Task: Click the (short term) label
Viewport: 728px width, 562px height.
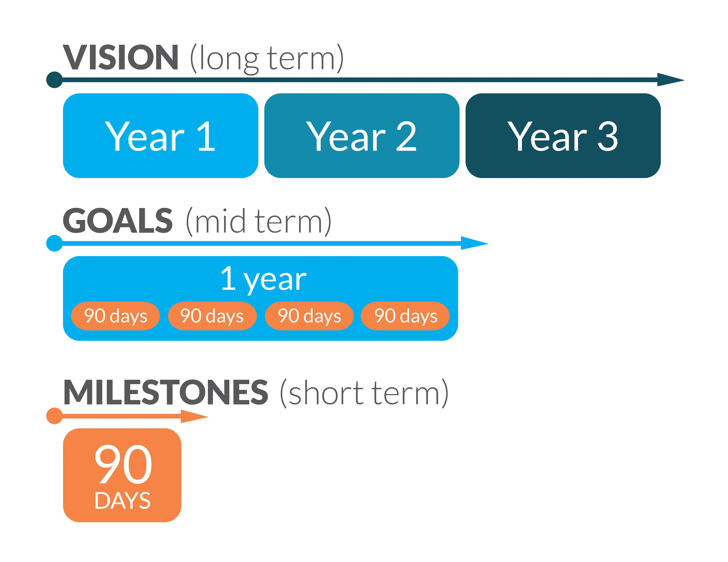Action: (364, 393)
